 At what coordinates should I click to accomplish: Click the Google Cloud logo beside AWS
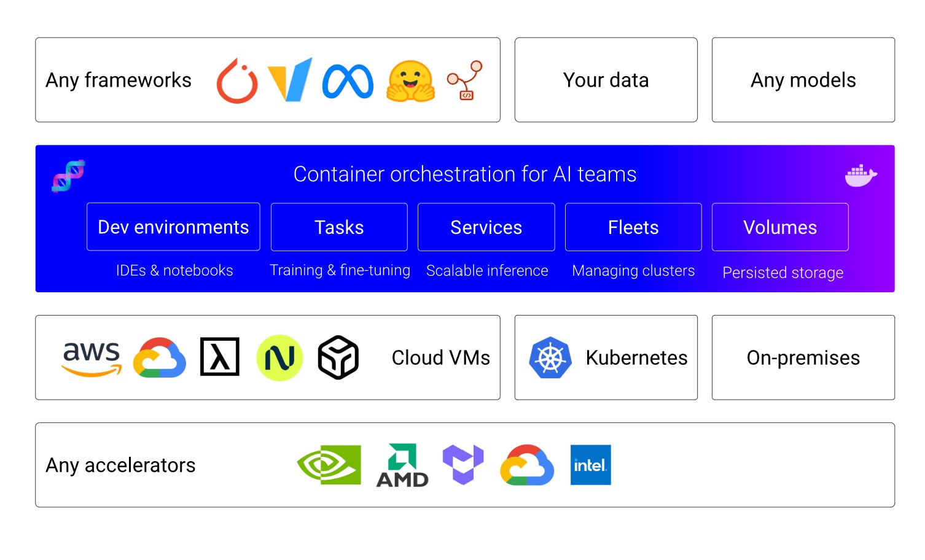(160, 357)
